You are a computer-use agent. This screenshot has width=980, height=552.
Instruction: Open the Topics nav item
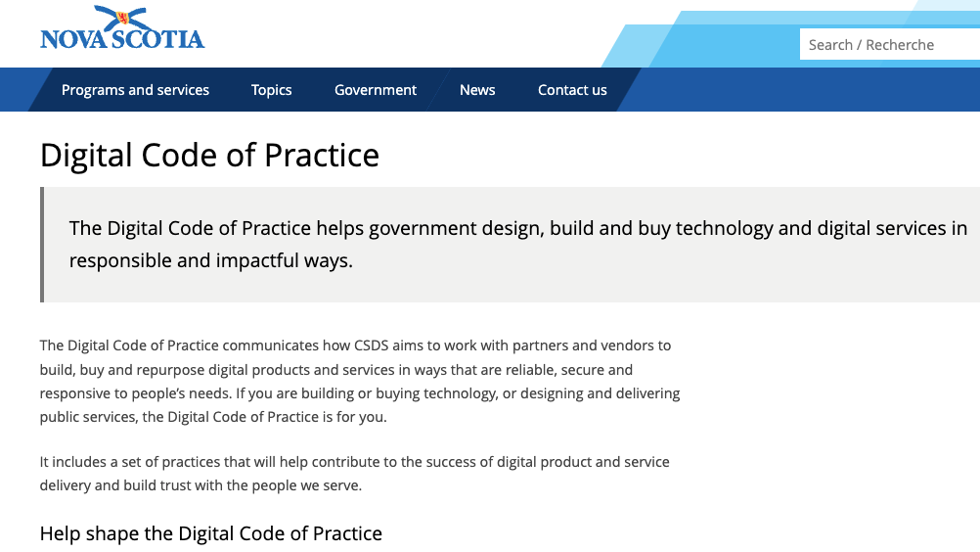coord(271,90)
